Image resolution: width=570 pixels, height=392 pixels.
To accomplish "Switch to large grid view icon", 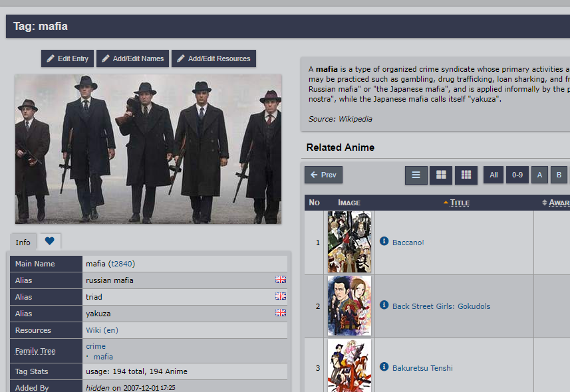I will coord(441,175).
